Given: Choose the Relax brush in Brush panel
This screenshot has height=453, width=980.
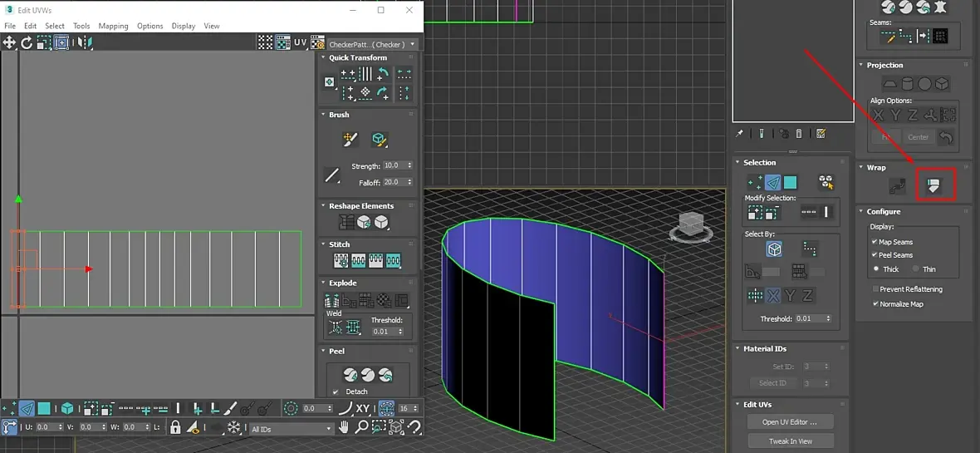Looking at the screenshot, I should 380,140.
